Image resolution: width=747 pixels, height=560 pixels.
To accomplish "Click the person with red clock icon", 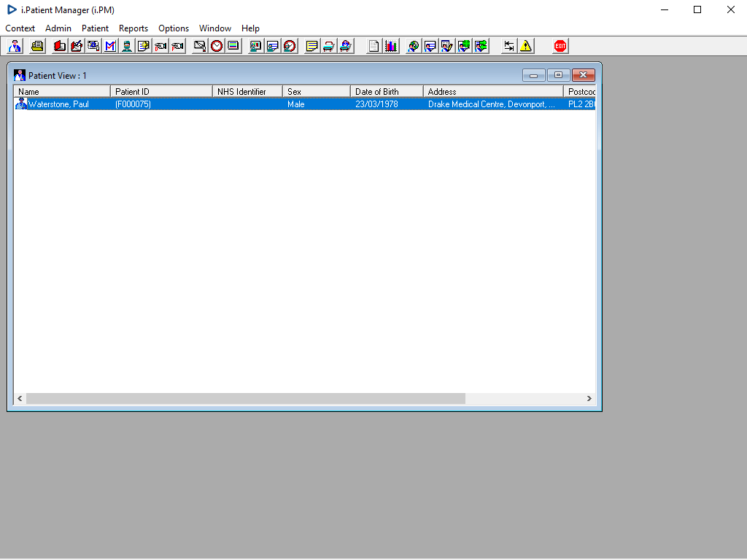I will point(289,46).
